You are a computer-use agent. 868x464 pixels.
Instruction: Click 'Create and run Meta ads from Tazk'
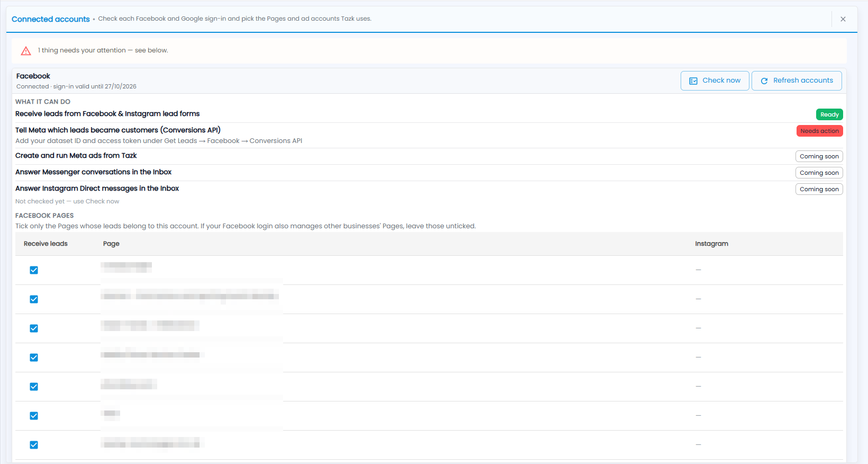pos(76,156)
